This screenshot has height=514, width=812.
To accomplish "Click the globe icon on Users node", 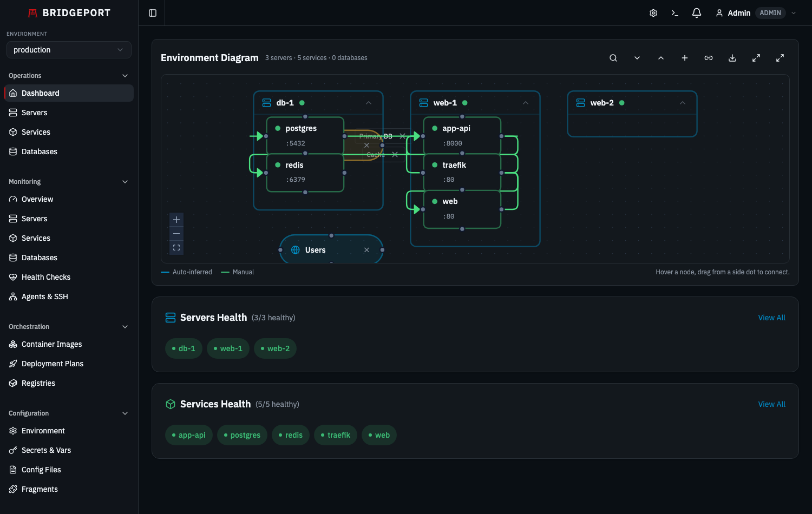I will click(x=296, y=250).
